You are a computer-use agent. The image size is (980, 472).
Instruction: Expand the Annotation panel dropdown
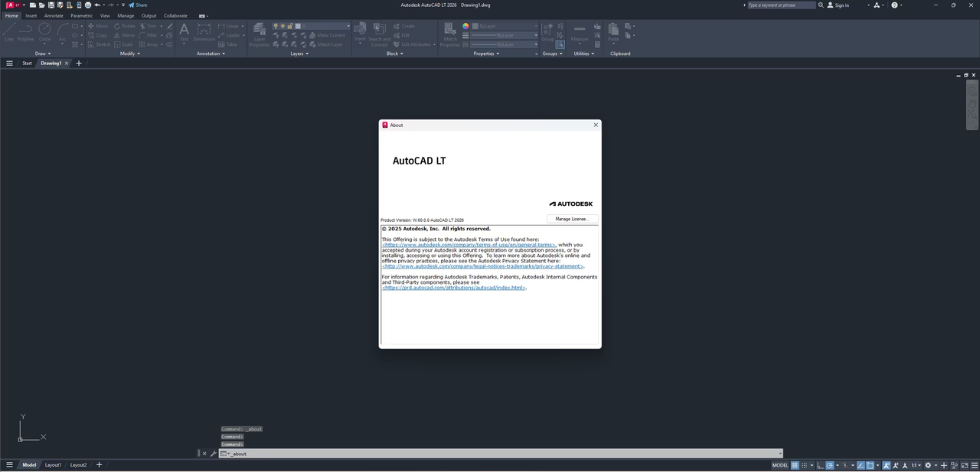pyautogui.click(x=211, y=54)
